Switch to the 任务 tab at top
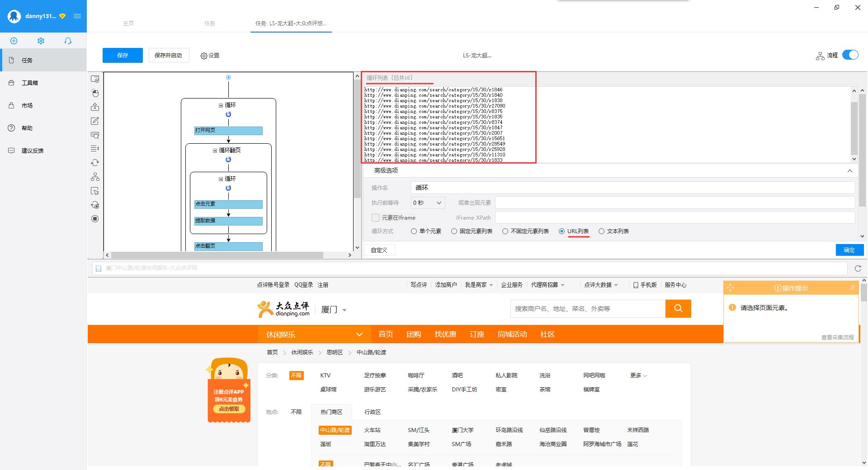This screenshot has height=470, width=868. point(209,23)
